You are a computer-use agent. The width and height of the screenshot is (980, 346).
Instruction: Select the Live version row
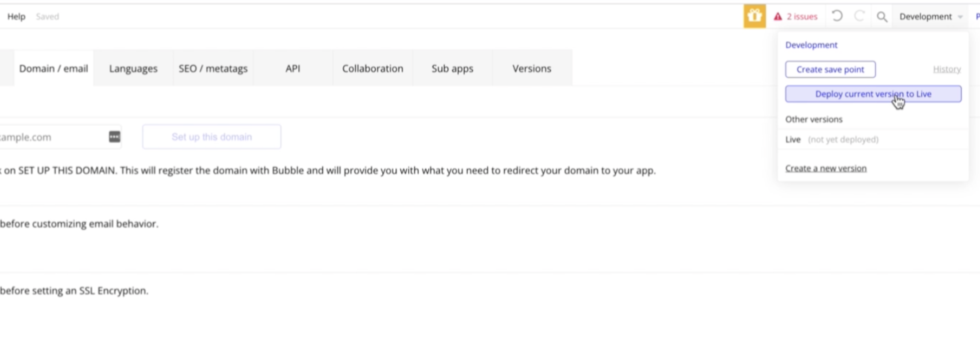[873, 139]
